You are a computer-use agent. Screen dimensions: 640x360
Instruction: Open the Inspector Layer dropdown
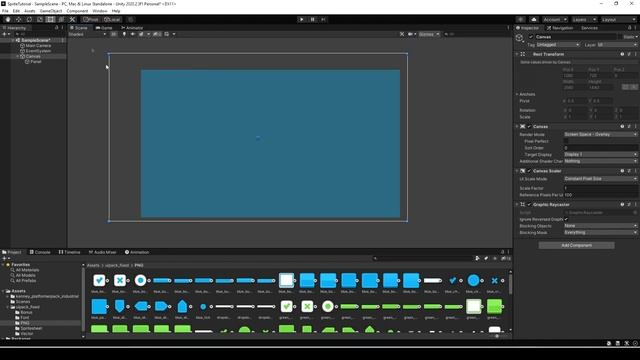617,44
